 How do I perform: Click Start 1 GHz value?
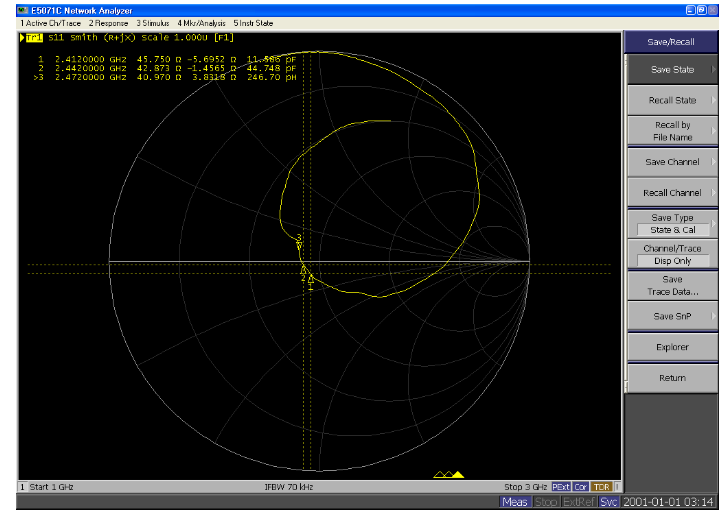pos(52,487)
